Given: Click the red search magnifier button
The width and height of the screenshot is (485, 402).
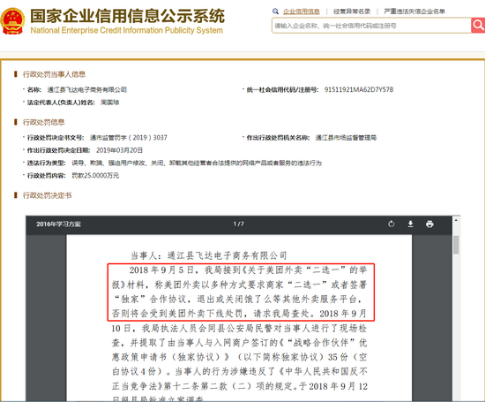Looking at the screenshot, I should pyautogui.click(x=478, y=25).
